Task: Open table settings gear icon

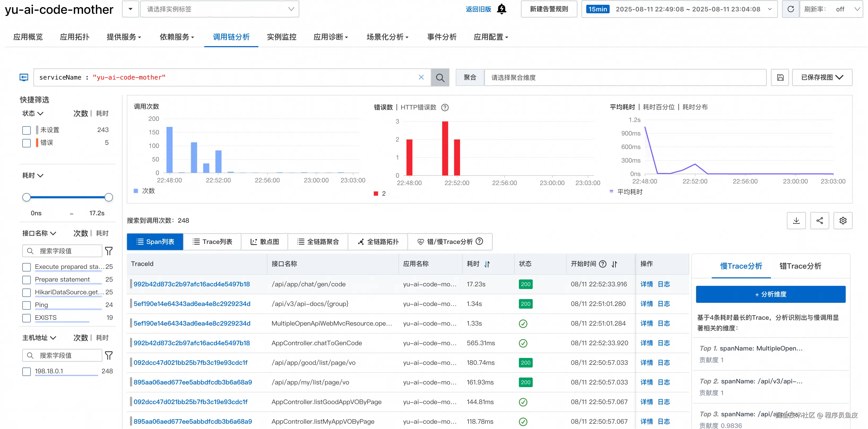Action: coord(843,221)
